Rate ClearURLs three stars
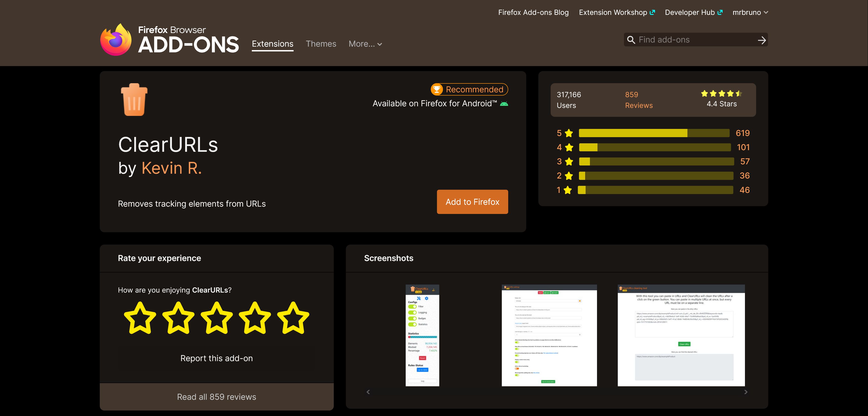868x416 pixels. coord(217,318)
